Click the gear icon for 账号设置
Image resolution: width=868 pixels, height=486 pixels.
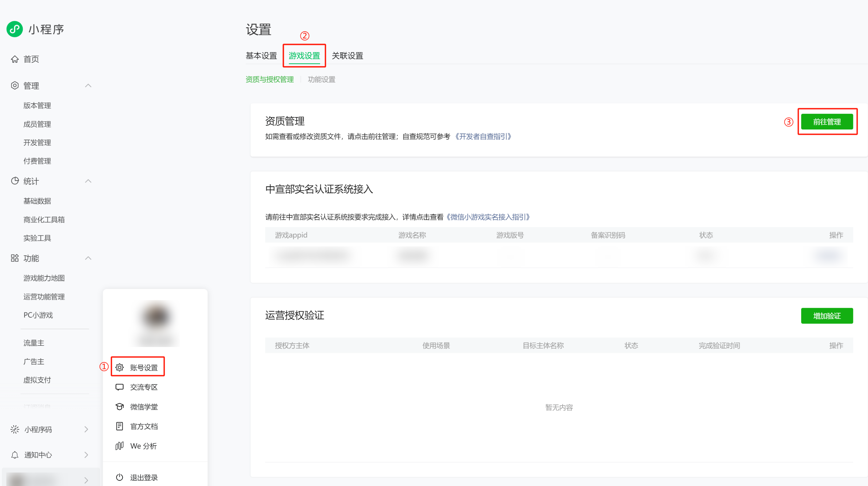coord(120,367)
